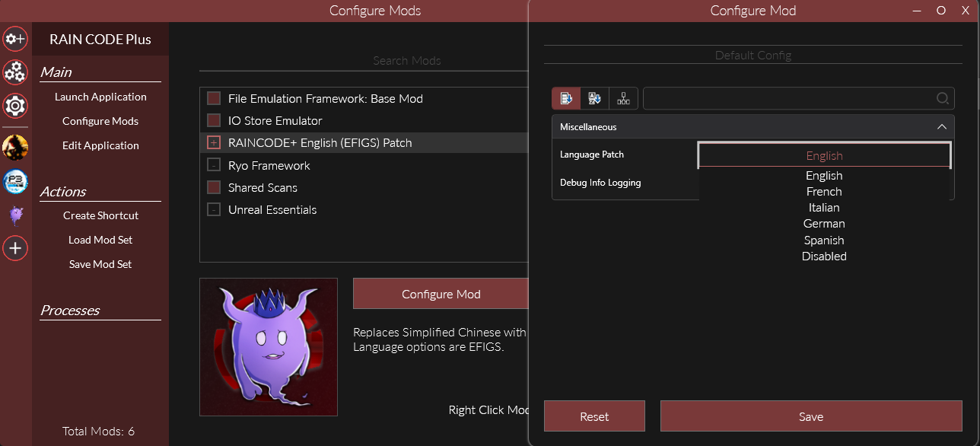Click the hierarchy tree config icon
980x446 pixels.
[624, 98]
